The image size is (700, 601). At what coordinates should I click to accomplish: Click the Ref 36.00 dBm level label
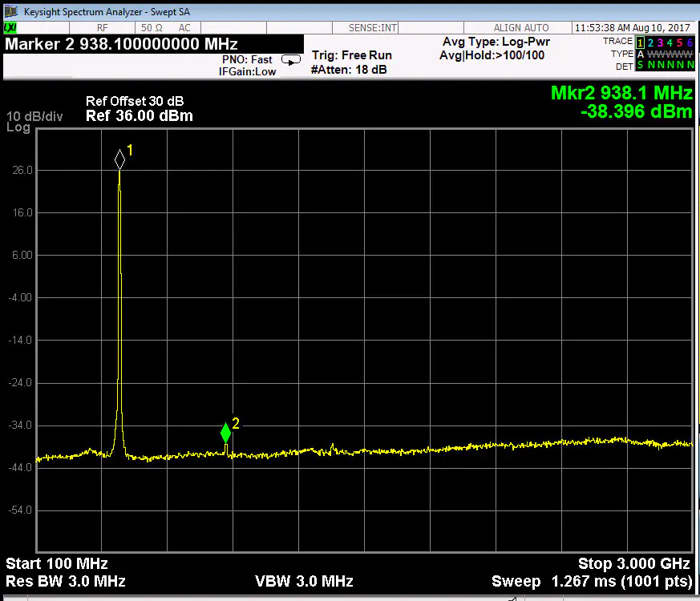pyautogui.click(x=139, y=116)
